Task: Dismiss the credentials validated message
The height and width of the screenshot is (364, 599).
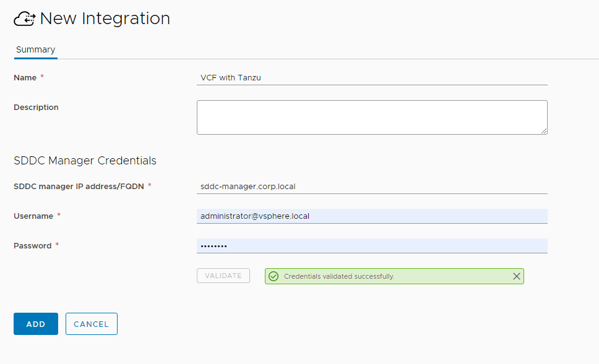Action: [x=516, y=276]
